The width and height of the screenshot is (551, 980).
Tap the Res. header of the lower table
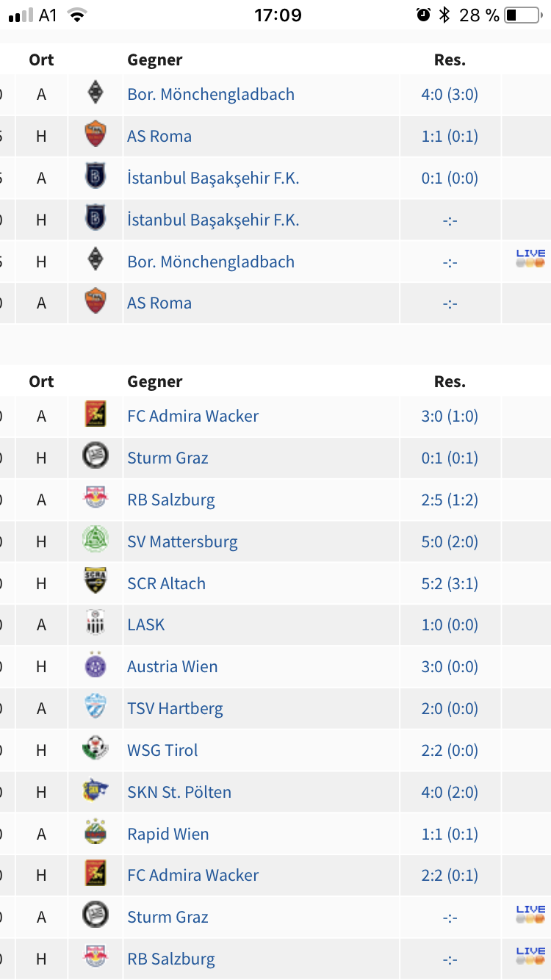pos(450,381)
